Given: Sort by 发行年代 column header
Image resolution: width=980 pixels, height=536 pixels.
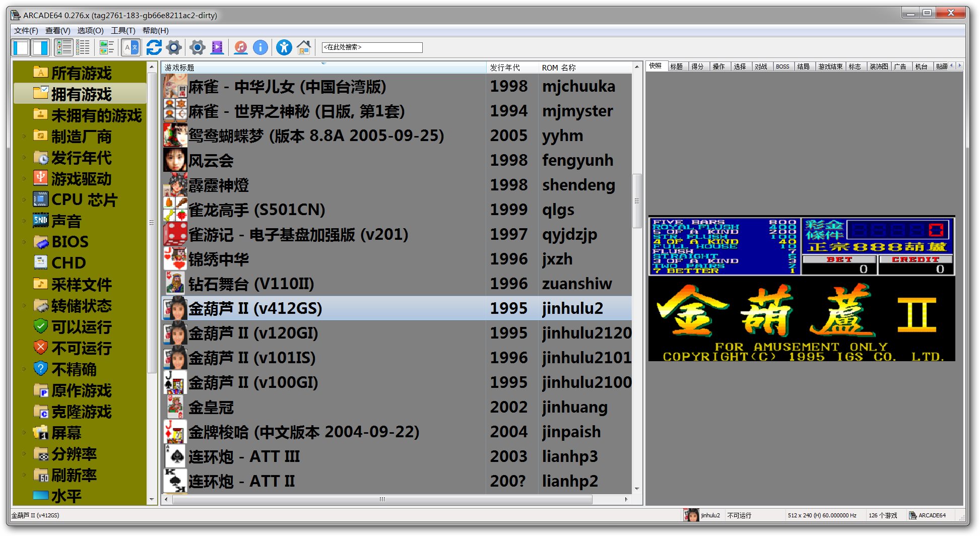Looking at the screenshot, I should 512,68.
